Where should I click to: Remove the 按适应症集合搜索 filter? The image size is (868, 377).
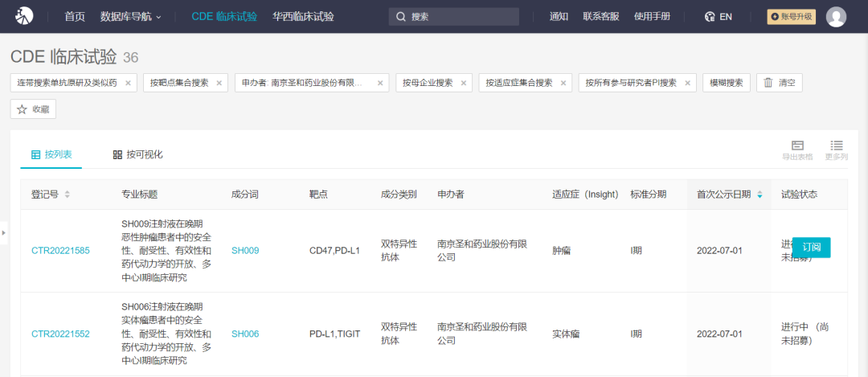[x=563, y=83]
